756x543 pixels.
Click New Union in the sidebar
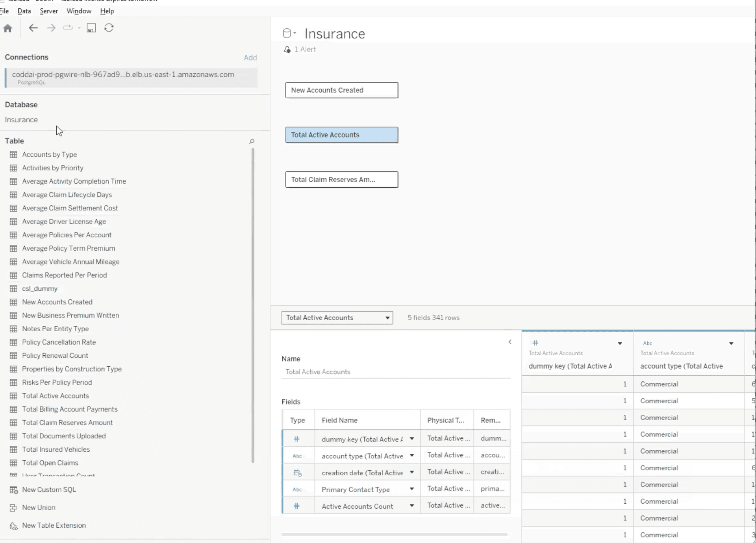(x=38, y=507)
